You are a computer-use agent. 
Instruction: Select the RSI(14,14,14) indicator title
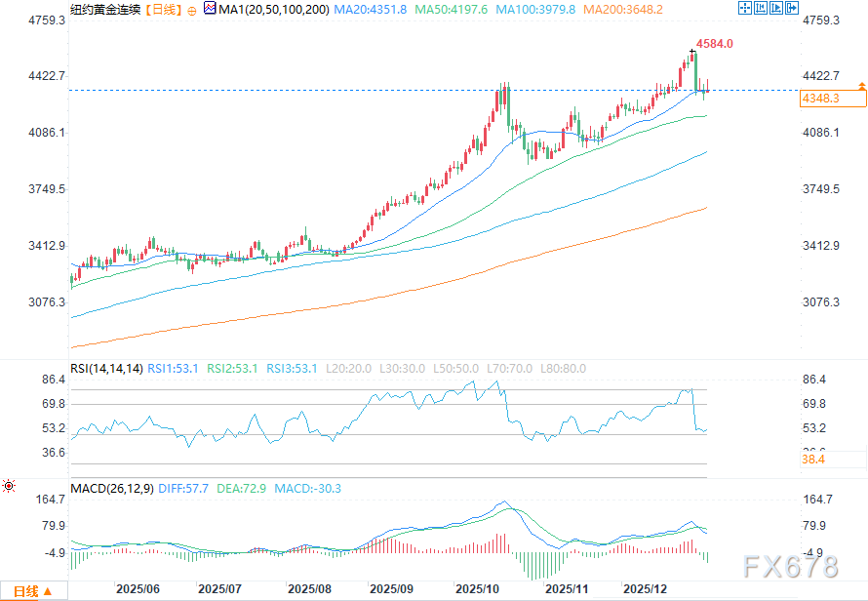click(107, 369)
